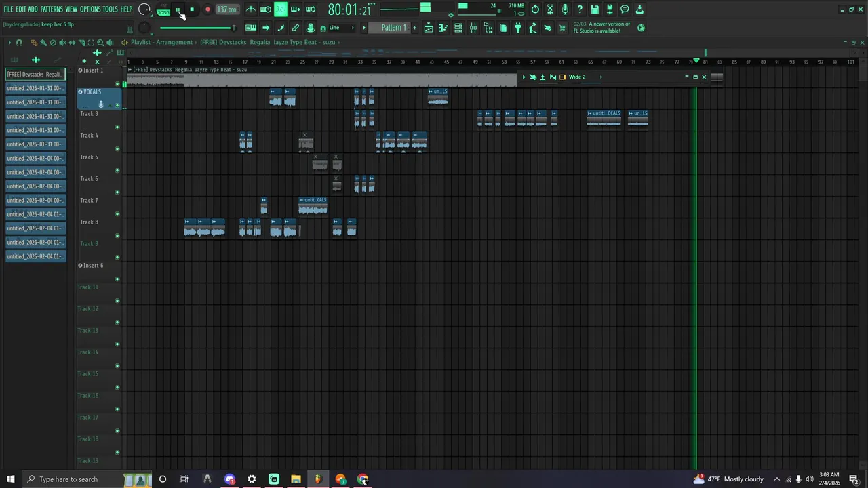Open the Mixer view icon
The image size is (868, 488).
[473, 28]
